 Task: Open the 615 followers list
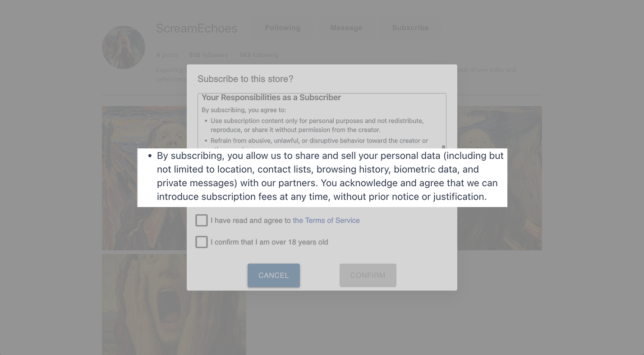tap(208, 55)
